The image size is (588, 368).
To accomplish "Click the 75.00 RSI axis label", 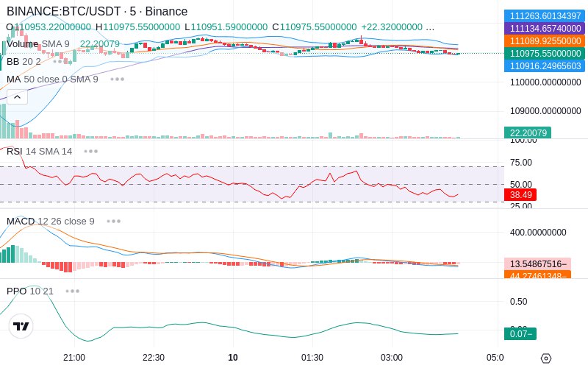I will 521,163.
